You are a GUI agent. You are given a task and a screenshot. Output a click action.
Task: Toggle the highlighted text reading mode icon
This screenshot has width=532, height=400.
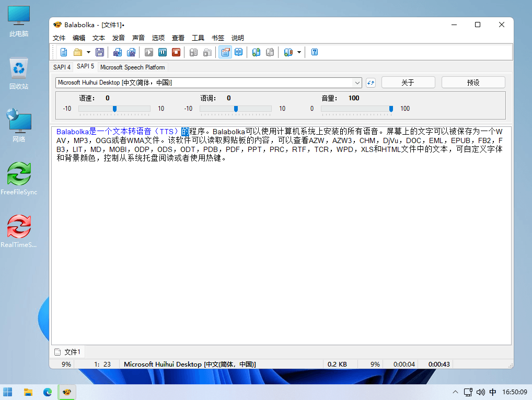pos(225,52)
